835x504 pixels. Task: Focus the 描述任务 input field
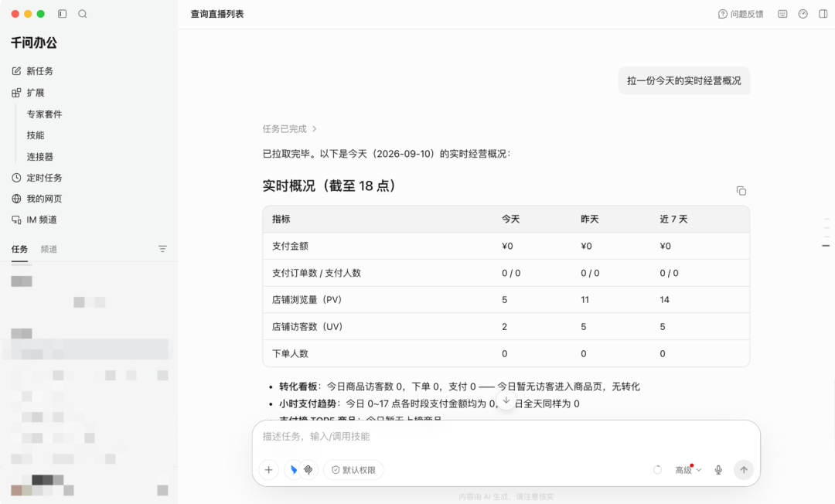pyautogui.click(x=506, y=437)
